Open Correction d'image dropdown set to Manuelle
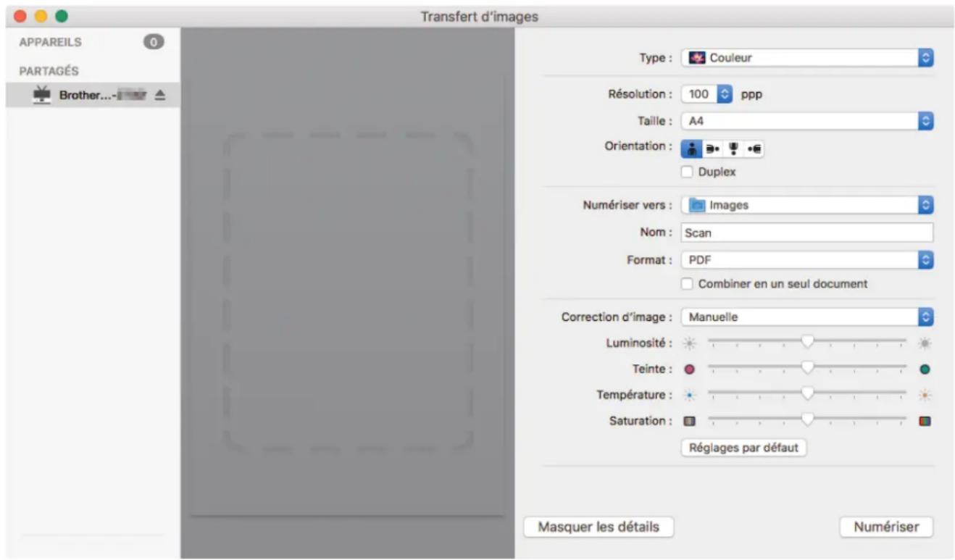955x560 pixels. (x=807, y=317)
